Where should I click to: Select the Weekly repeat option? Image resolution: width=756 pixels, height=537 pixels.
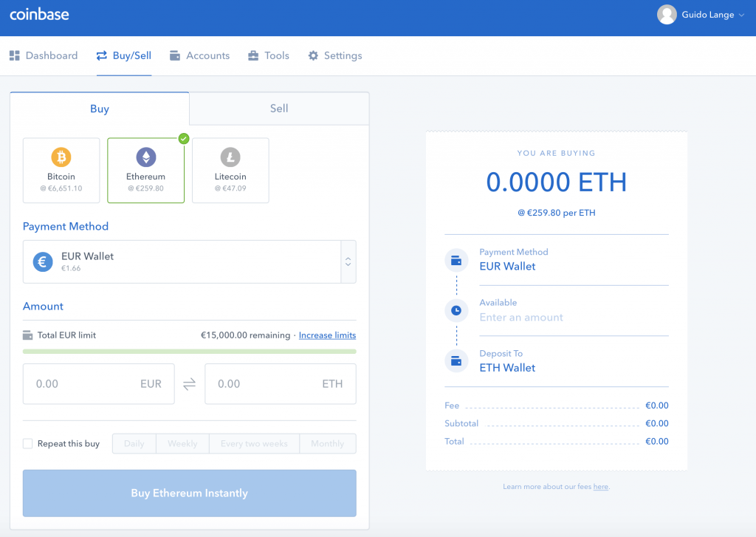click(183, 444)
